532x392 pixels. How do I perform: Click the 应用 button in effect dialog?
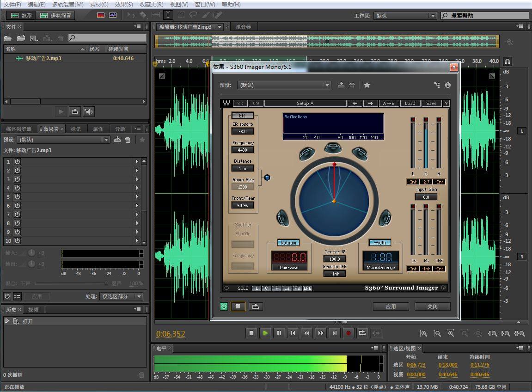pos(391,306)
